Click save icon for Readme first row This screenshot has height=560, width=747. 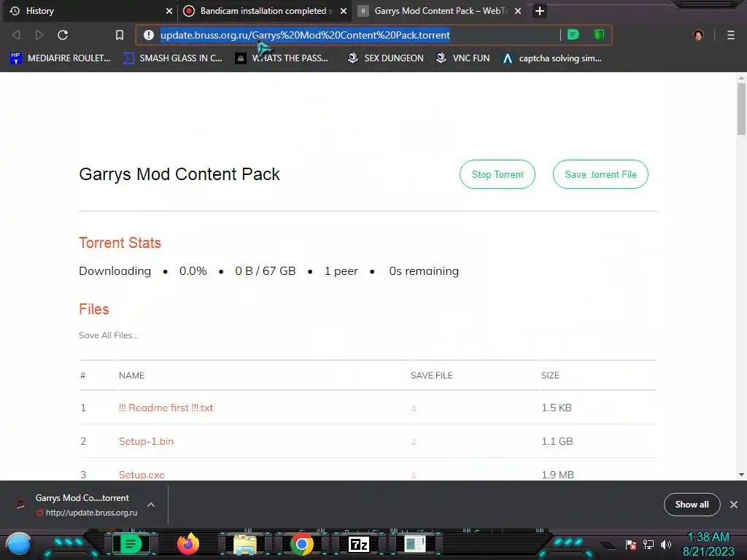click(x=414, y=408)
